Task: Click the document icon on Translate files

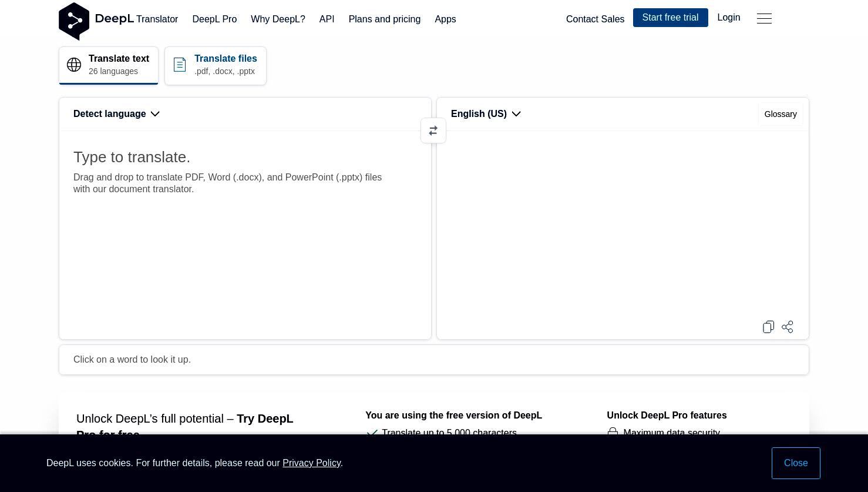Action: (x=180, y=65)
